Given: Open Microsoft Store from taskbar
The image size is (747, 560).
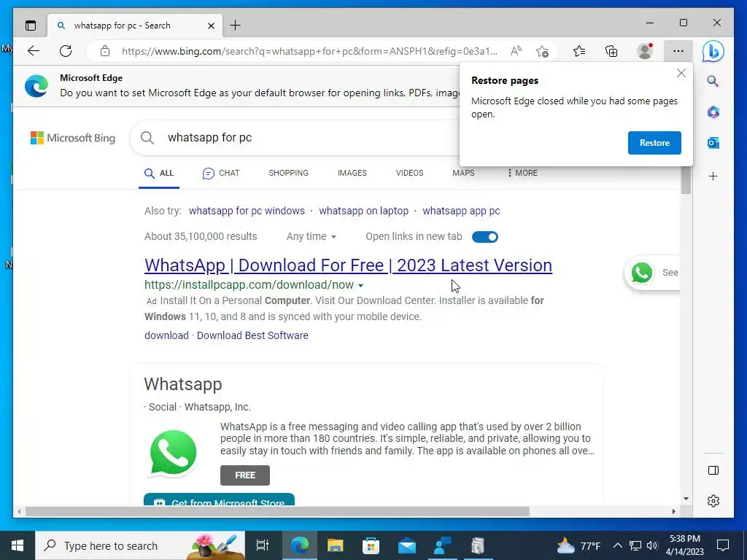Looking at the screenshot, I should pos(371,545).
